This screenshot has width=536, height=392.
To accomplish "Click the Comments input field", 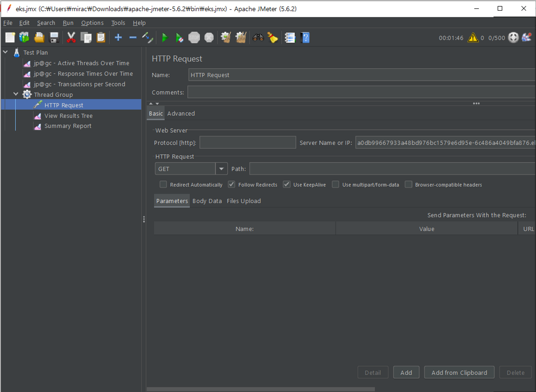I will pyautogui.click(x=361, y=92).
